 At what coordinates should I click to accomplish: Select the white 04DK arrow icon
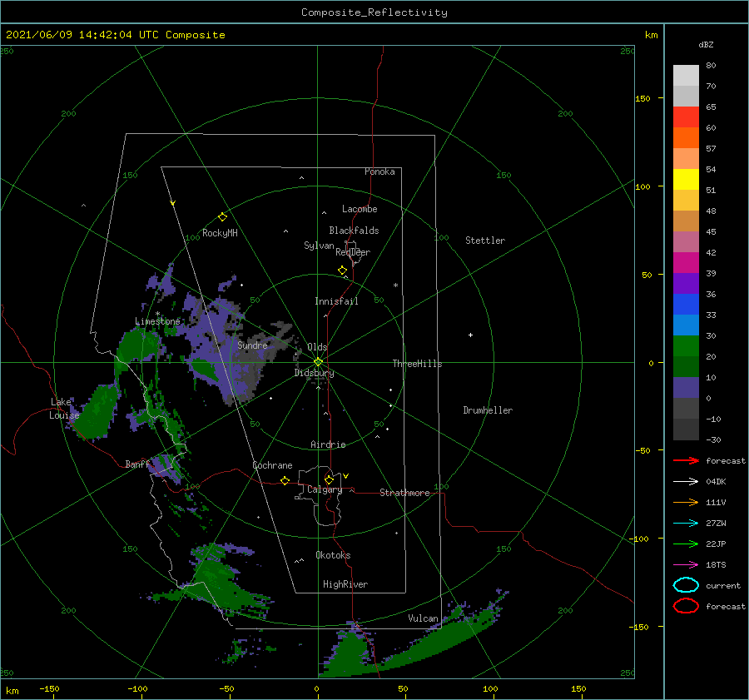pos(686,482)
